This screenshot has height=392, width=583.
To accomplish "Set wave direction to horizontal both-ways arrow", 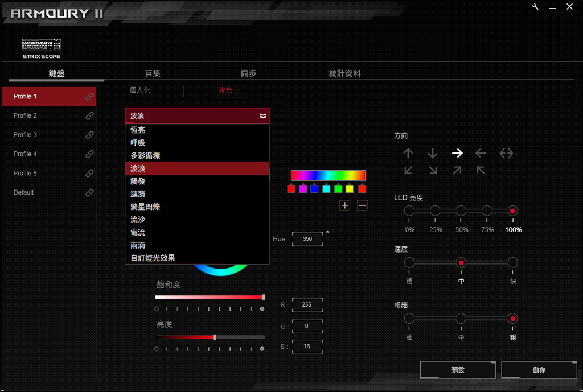I will point(506,153).
